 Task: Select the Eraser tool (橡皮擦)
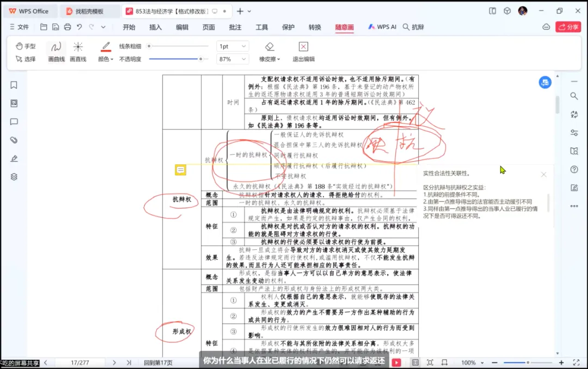click(269, 52)
